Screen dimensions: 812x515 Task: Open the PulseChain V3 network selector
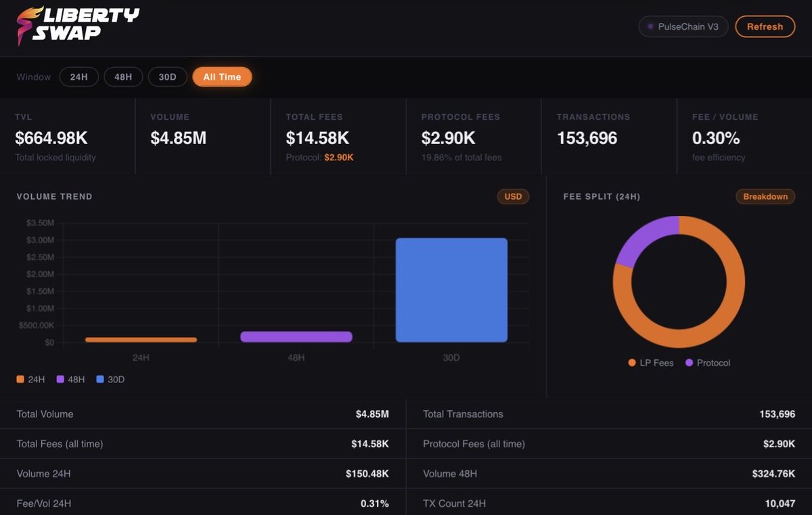pos(683,27)
